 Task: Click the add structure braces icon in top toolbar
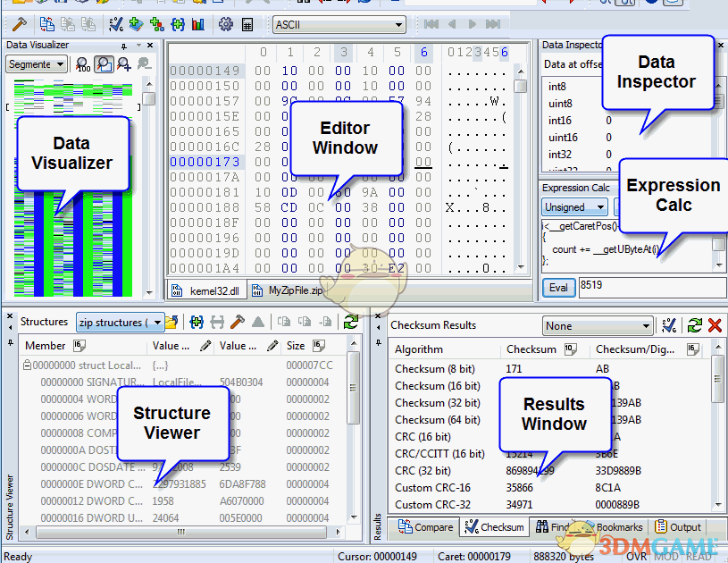click(x=178, y=24)
